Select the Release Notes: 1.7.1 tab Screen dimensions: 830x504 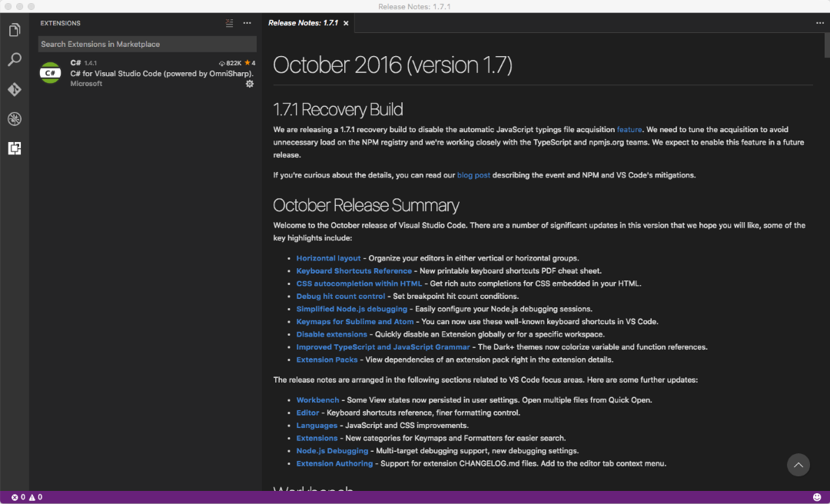[304, 23]
